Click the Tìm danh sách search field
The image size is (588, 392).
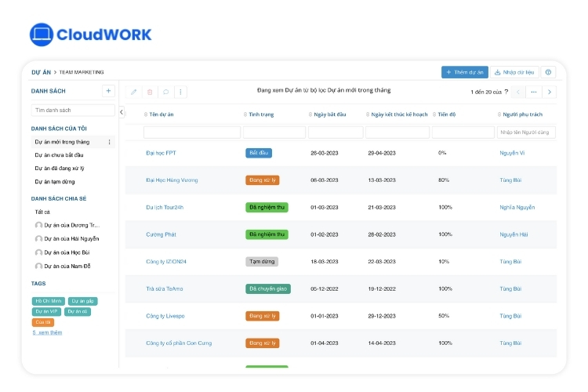click(73, 111)
